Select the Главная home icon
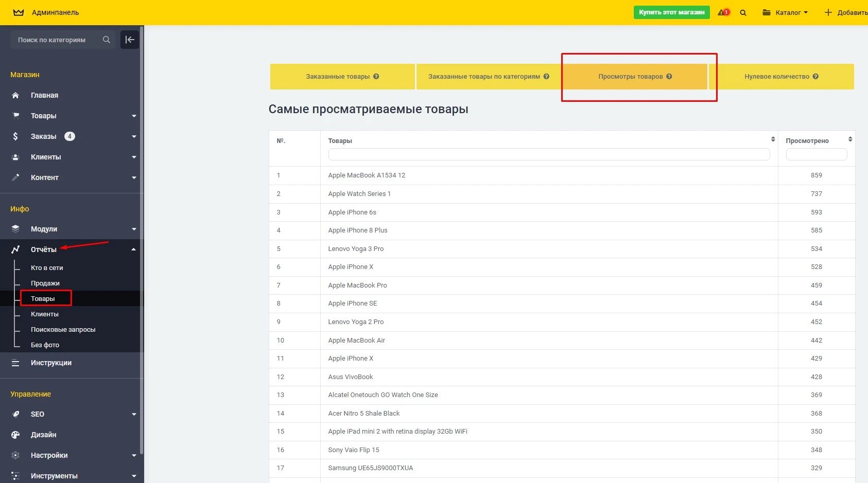This screenshot has height=483, width=868. pyautogui.click(x=15, y=95)
